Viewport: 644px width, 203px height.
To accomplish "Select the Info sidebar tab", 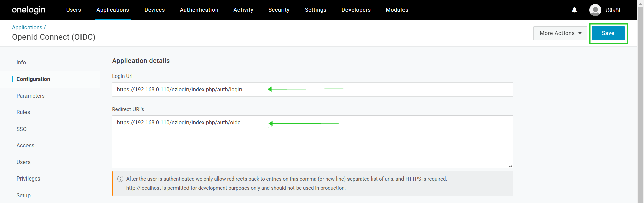I will click(x=21, y=63).
